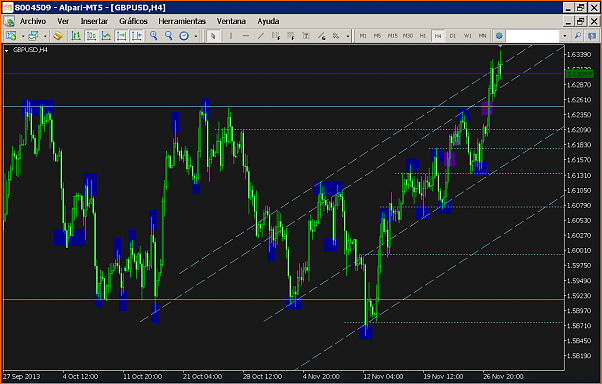Select the standard cursor tool
Image resolution: width=602 pixels, height=384 pixels.
click(x=213, y=36)
